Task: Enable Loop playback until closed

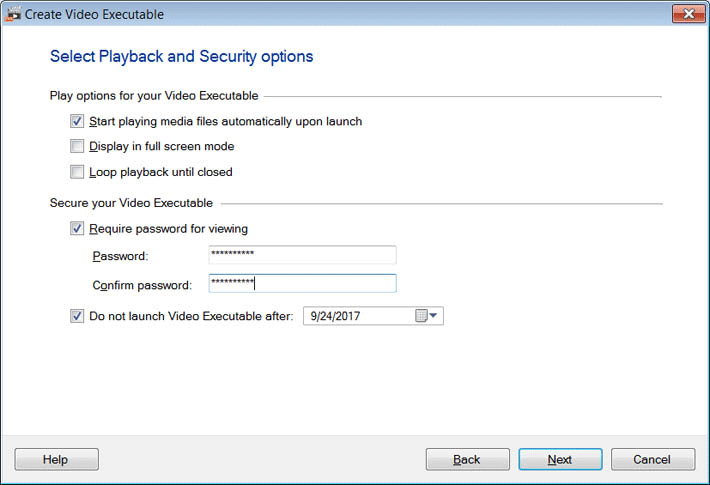Action: pyautogui.click(x=78, y=172)
